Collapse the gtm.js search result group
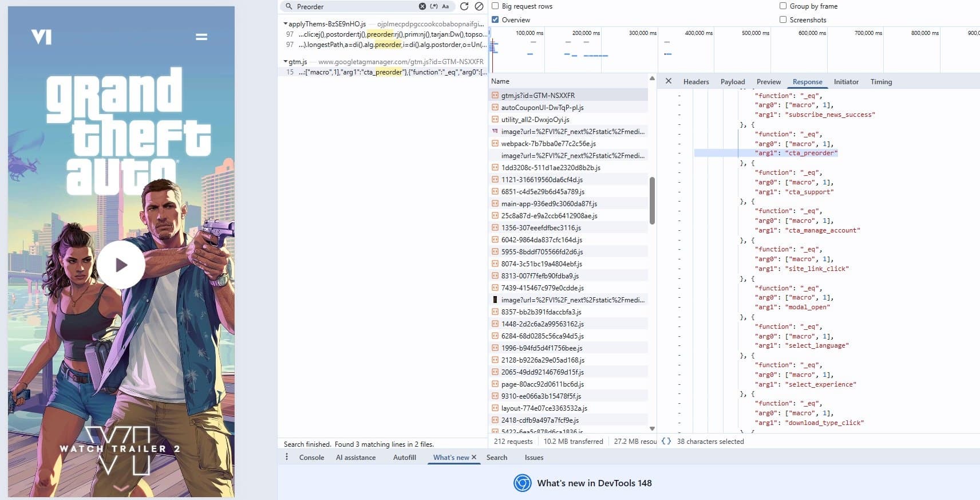Viewport: 980px width, 500px height. [x=286, y=61]
